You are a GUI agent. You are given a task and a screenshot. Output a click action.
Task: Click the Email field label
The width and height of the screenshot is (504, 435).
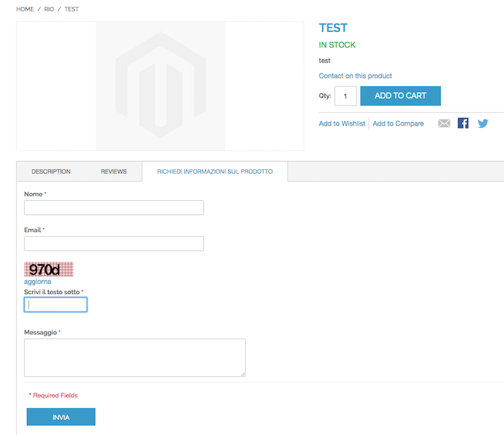tap(33, 230)
